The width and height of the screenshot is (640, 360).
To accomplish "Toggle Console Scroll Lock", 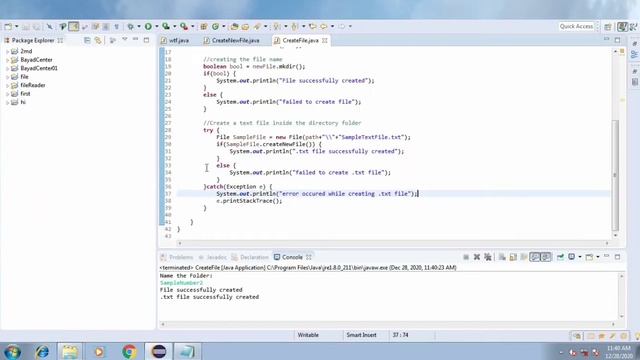I will click(x=513, y=257).
